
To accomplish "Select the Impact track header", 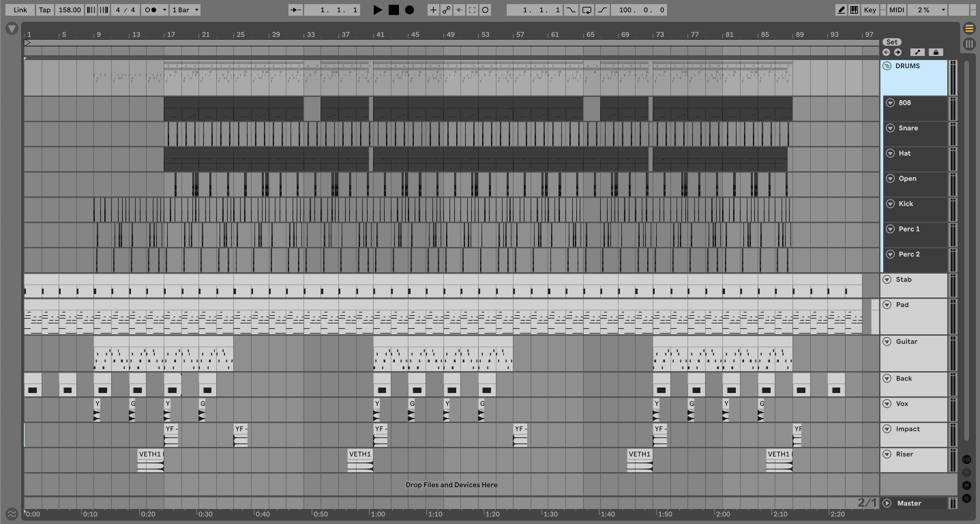I will point(914,435).
